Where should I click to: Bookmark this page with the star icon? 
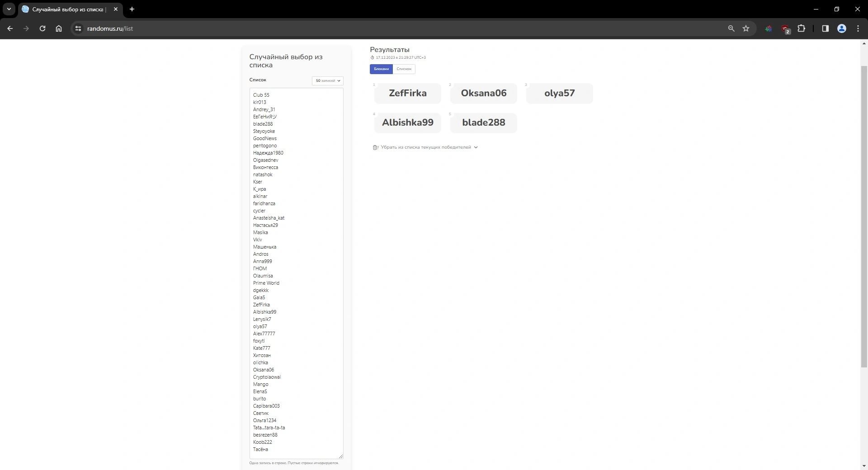pos(746,28)
